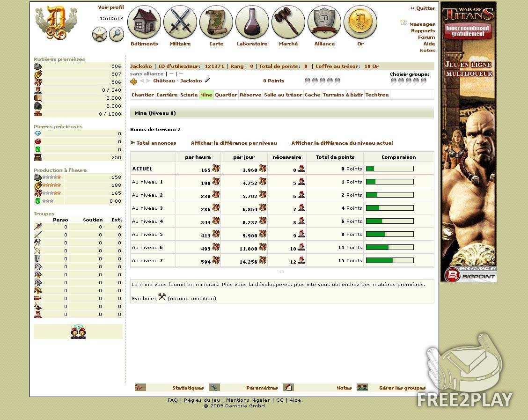
Task: Open the Laboratoire flask icon
Action: pos(252,22)
